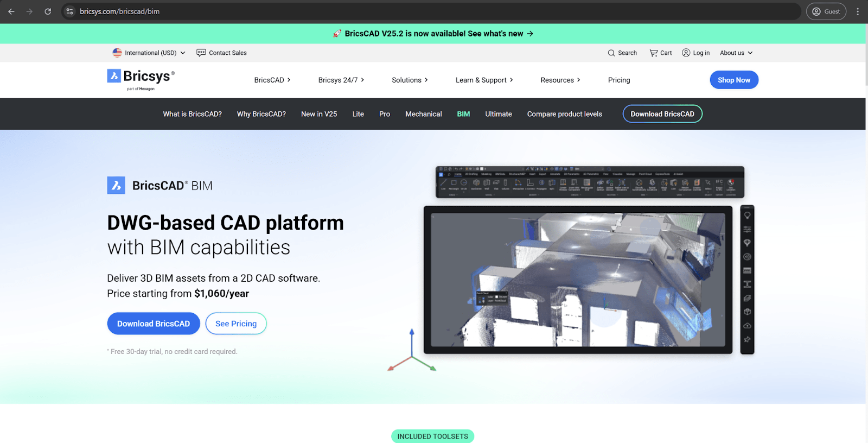Expand the Learn & Support menu
The height and width of the screenshot is (443, 868).
(484, 80)
